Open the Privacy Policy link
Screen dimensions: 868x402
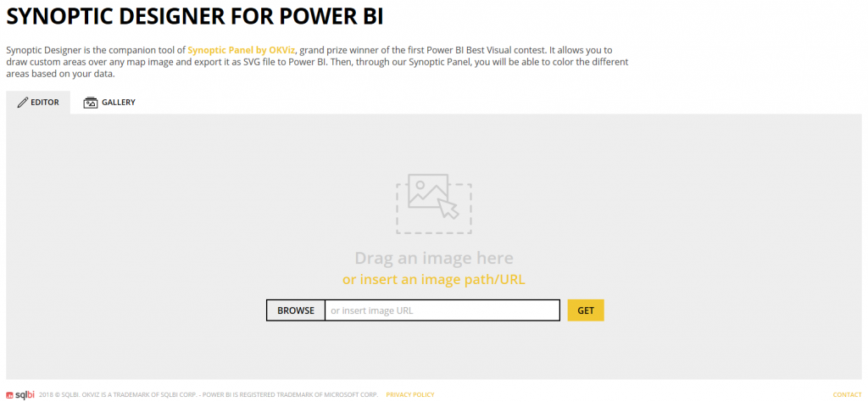[410, 395]
